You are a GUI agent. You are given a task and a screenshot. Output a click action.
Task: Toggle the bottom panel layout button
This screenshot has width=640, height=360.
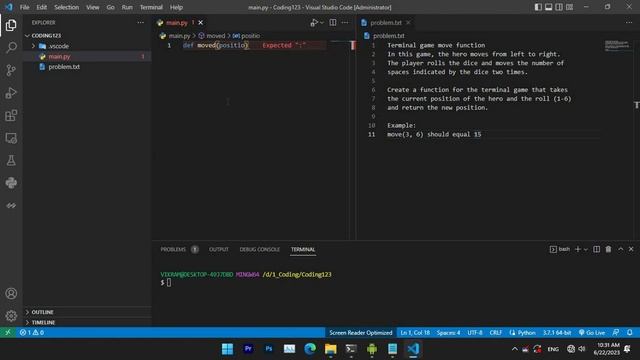549,7
